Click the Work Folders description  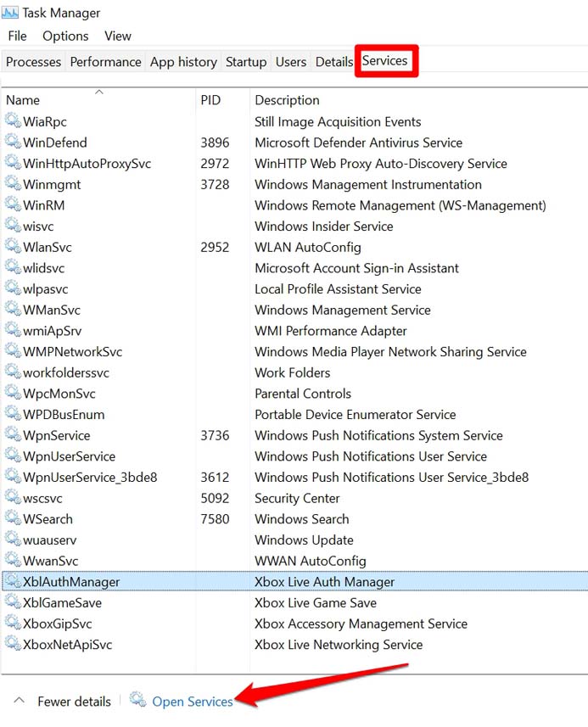292,372
